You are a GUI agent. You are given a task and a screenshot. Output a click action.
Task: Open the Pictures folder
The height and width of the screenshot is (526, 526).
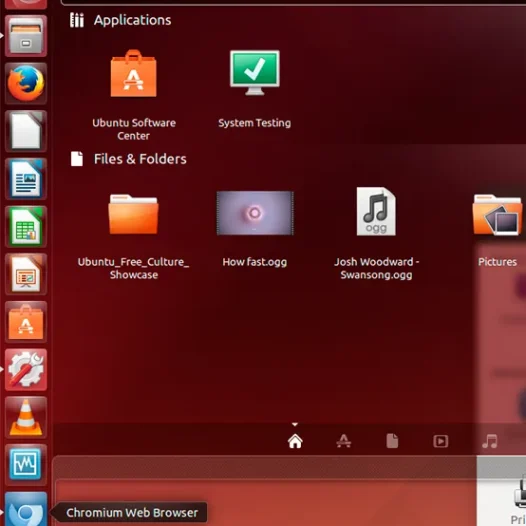(x=497, y=214)
